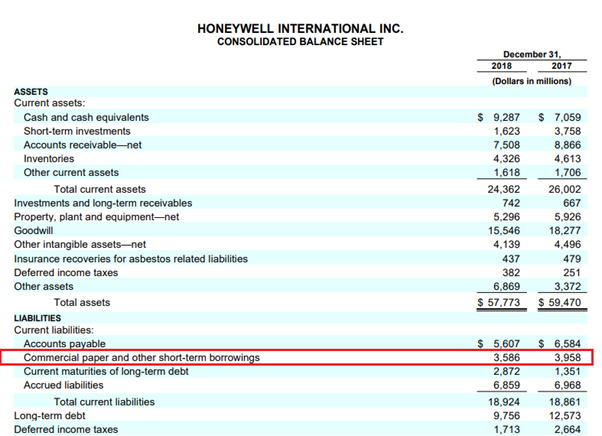Click the ASSETS section heading
The height and width of the screenshot is (436, 602).
point(31,91)
